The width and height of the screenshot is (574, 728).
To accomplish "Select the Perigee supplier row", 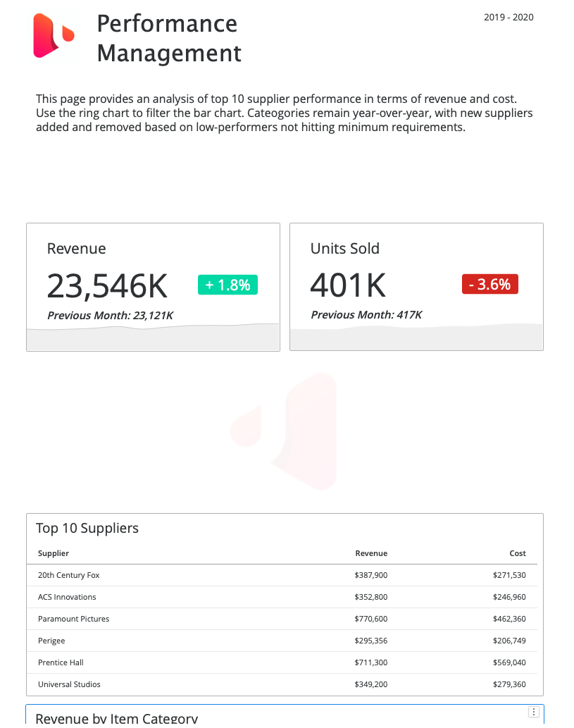I will [51, 641].
